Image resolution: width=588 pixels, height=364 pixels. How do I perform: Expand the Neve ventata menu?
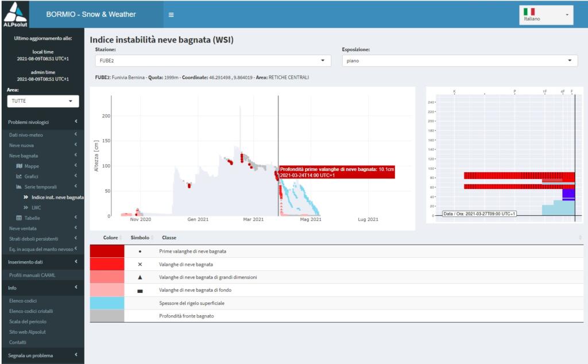tap(42, 229)
